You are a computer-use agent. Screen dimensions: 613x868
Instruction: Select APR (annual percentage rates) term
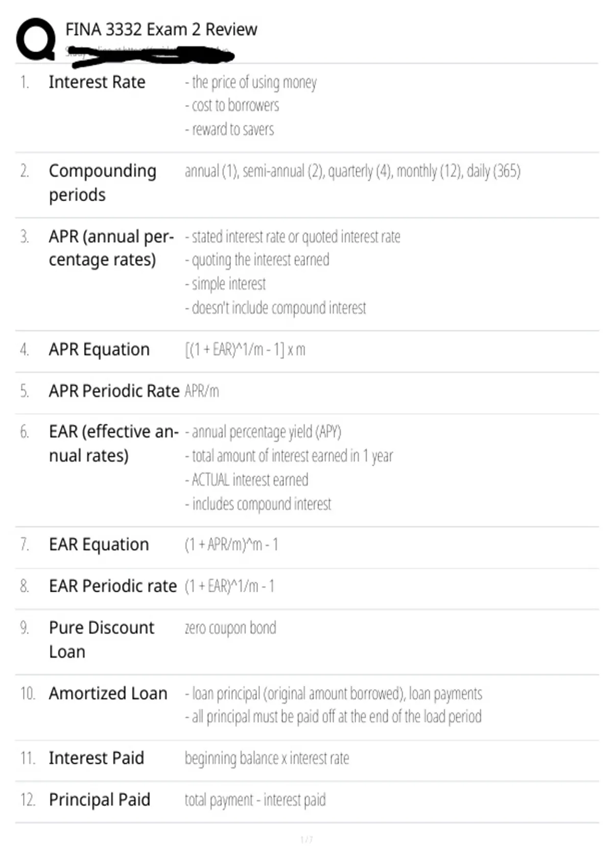click(111, 248)
